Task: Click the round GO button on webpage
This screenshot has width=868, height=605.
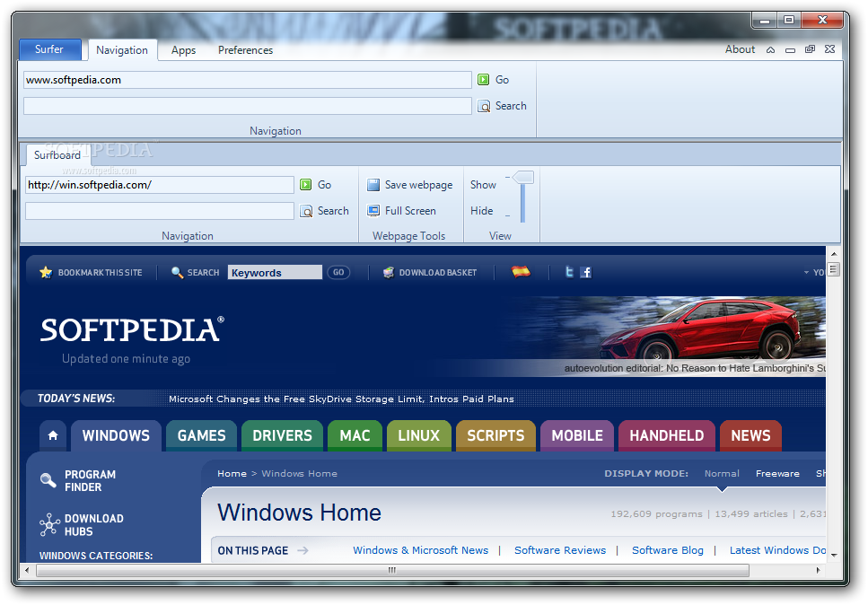Action: pos(338,272)
